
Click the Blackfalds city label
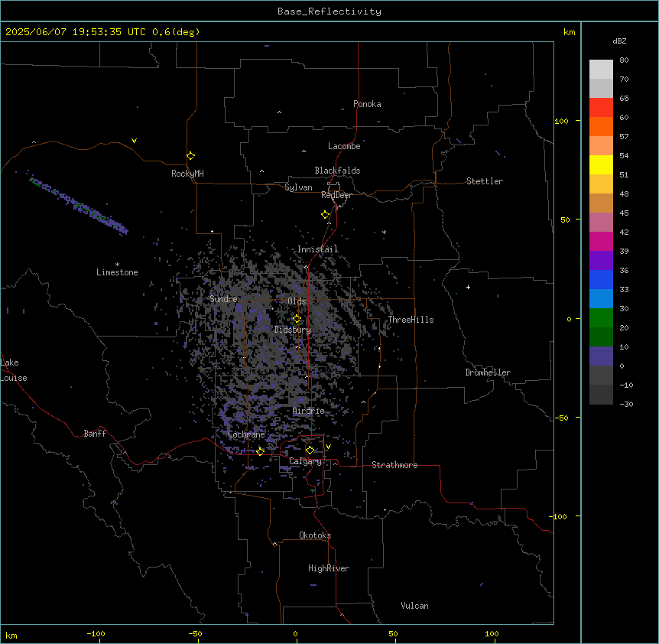337,171
